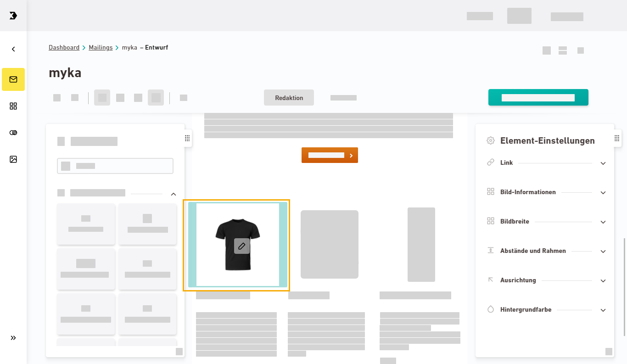Click the pencil edit icon on t-shirt image
The image size is (627, 364).
[x=242, y=246]
